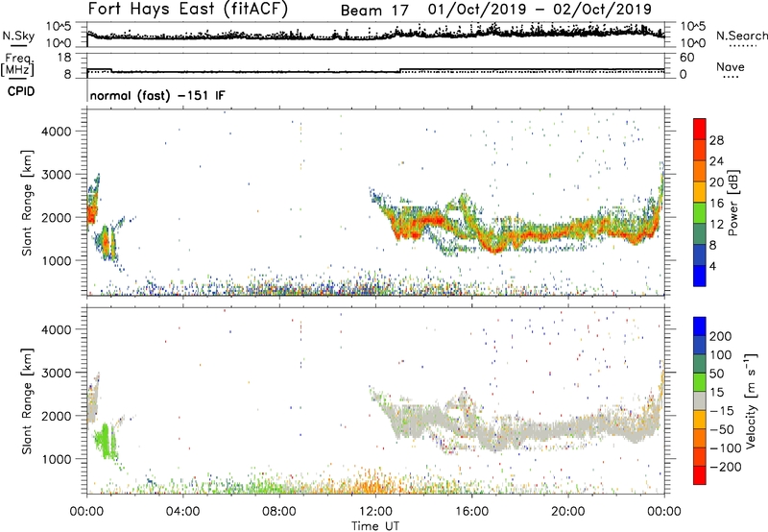Screen dimensions: 768x532
Task: Click the '4000' tick on the power panel
Action: pyautogui.click(x=57, y=132)
